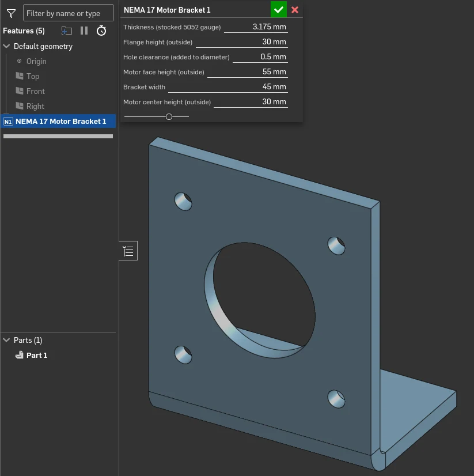
Task: Click the Front plane icon
Action: (20, 91)
